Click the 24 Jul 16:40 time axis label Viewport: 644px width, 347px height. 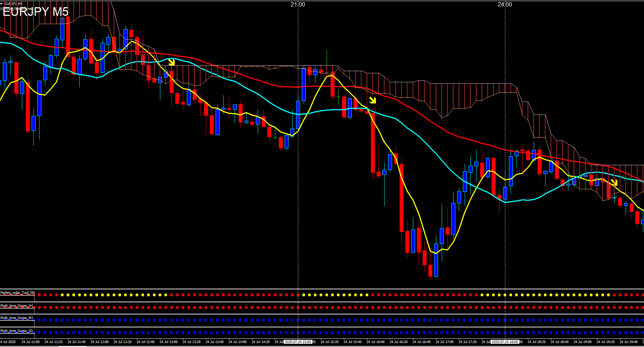pyautogui.click(x=422, y=342)
